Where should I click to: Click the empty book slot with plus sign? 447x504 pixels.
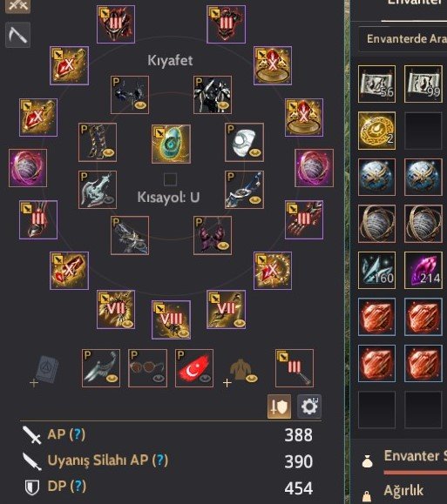[44, 371]
